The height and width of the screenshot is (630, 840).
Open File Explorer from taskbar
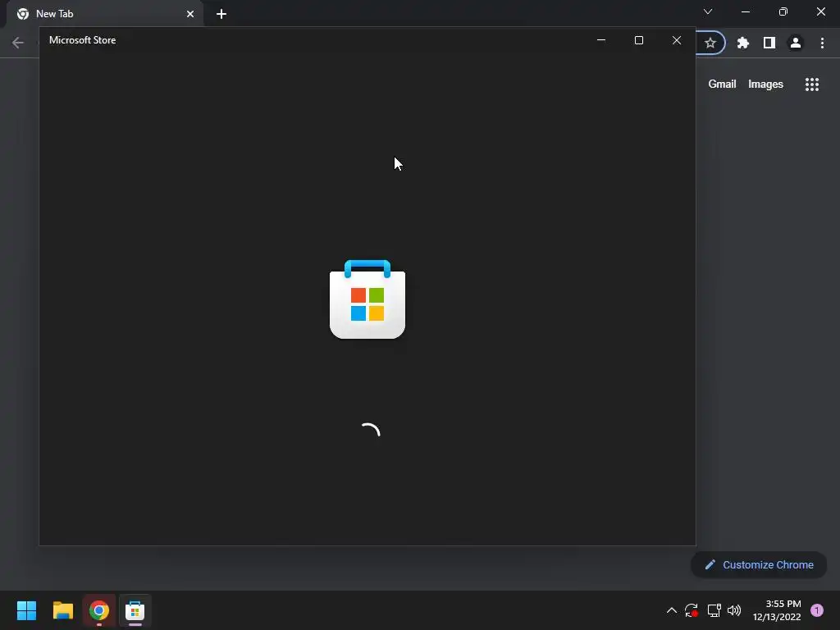(x=62, y=610)
